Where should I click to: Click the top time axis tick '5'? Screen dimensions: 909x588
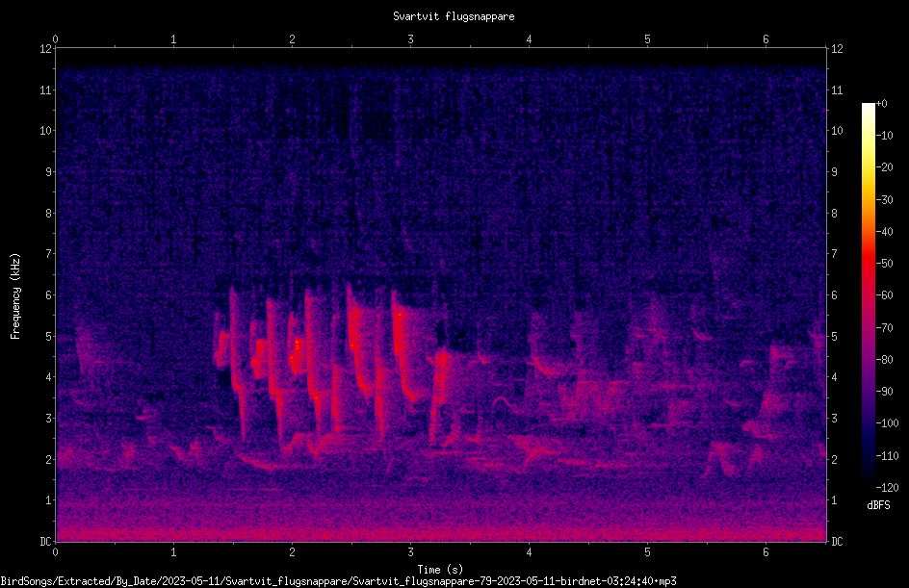point(647,39)
